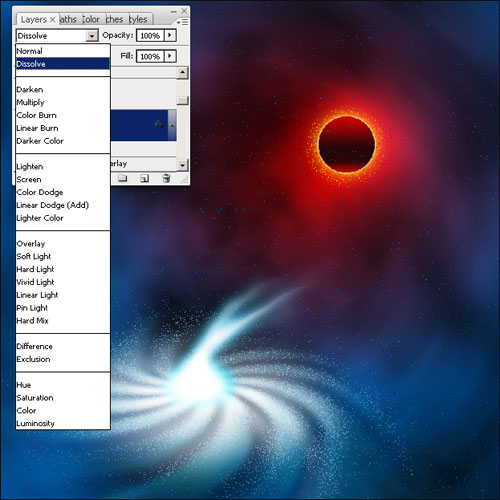
Task: Open the Layers panel options menu icon
Action: click(183, 22)
